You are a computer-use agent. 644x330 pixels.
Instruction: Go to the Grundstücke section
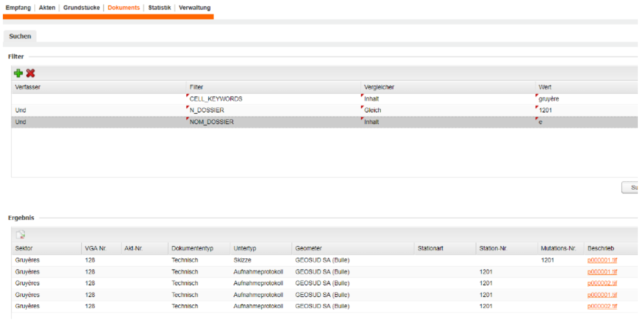pos(81,8)
